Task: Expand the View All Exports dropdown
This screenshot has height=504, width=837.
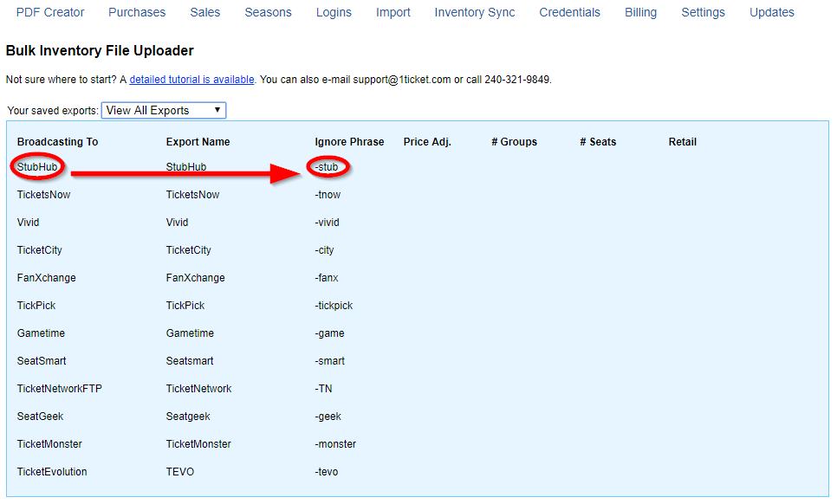Action: click(x=164, y=110)
